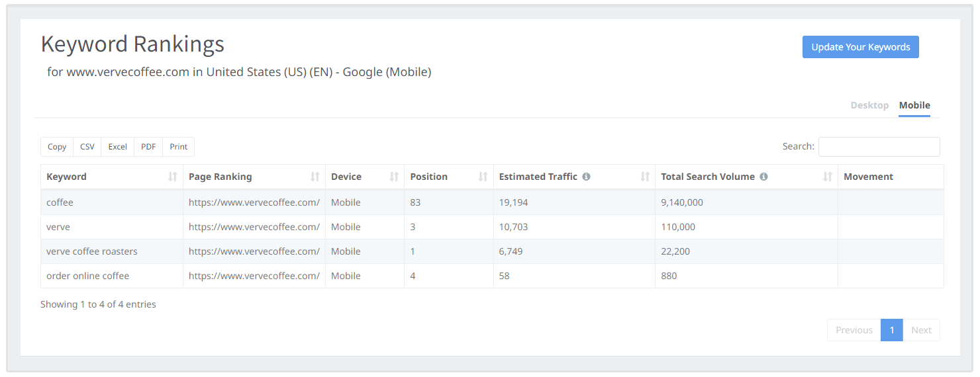Viewport: 980px width, 377px height.
Task: Sort by Position column arrows icon
Action: [x=483, y=177]
